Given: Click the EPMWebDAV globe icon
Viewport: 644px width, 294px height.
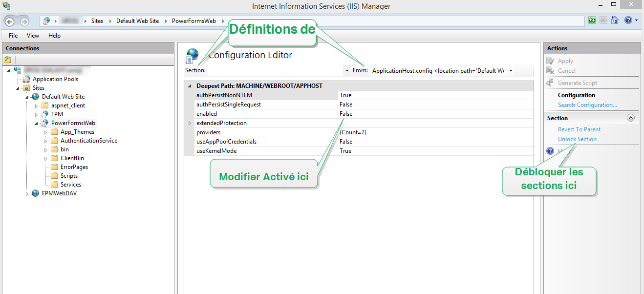Looking at the screenshot, I should (x=36, y=193).
